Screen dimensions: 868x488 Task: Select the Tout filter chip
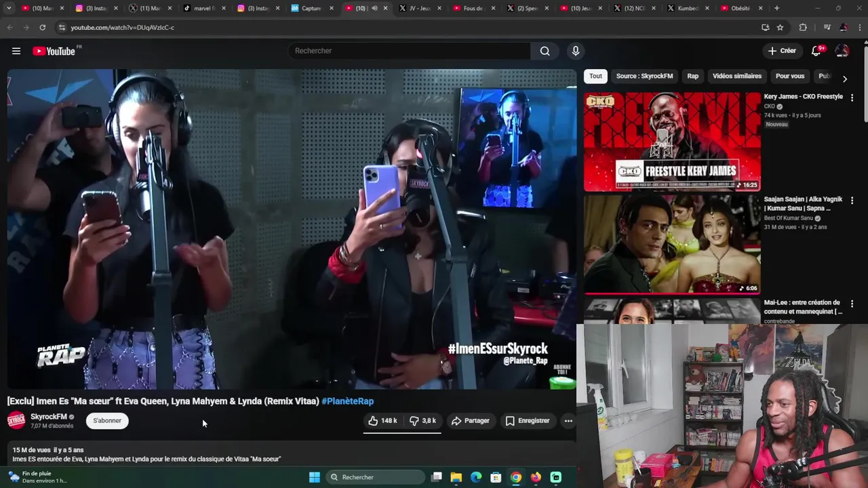click(595, 76)
